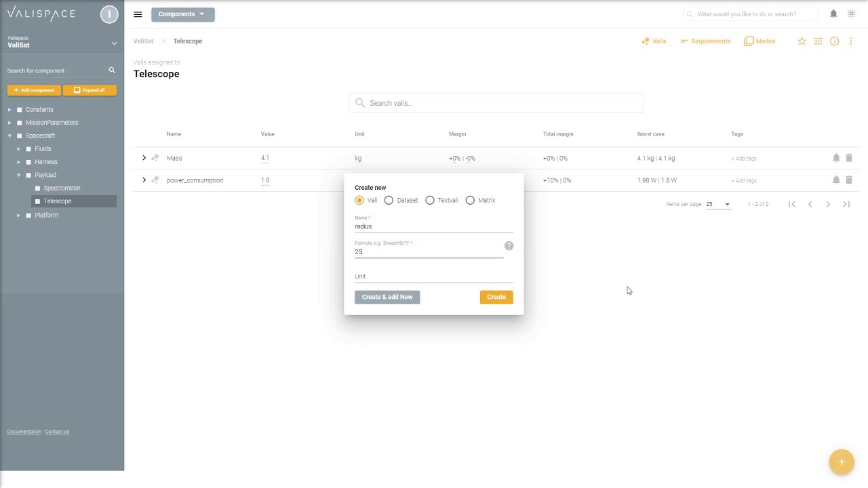This screenshot has width=868, height=488.
Task: Click the top global search box
Action: click(x=751, y=14)
